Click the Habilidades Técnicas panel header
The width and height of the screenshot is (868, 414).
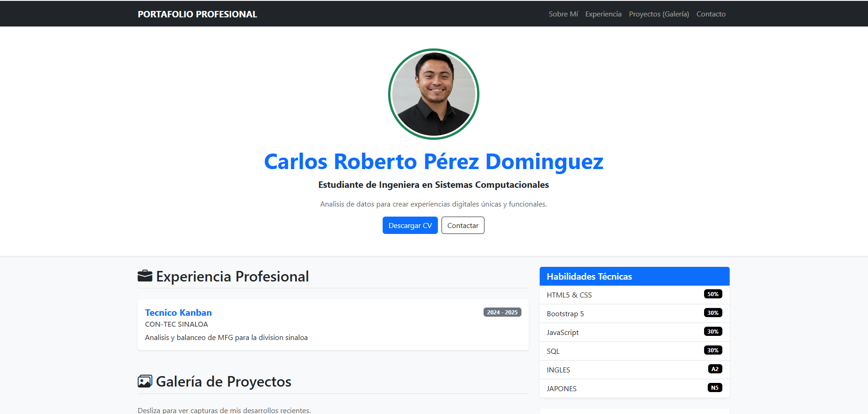(589, 276)
